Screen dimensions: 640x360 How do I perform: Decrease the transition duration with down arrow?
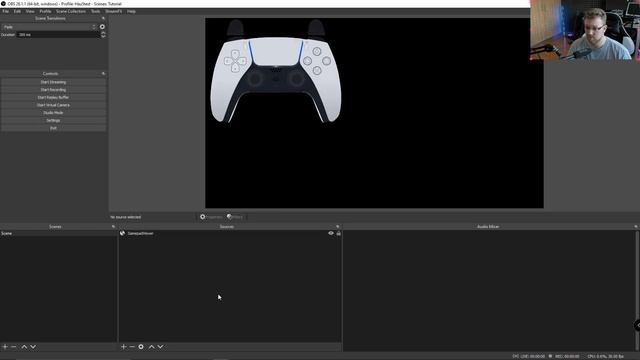[x=103, y=36]
